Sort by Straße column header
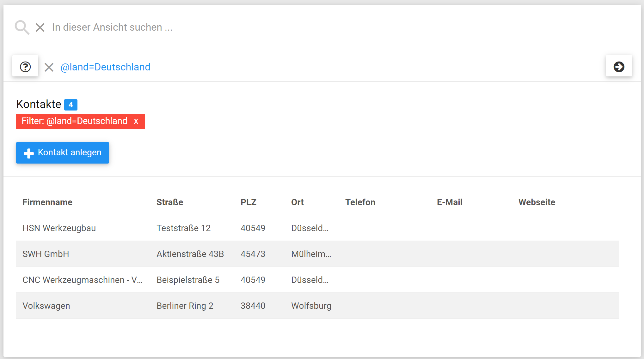The width and height of the screenshot is (644, 359). pos(170,202)
